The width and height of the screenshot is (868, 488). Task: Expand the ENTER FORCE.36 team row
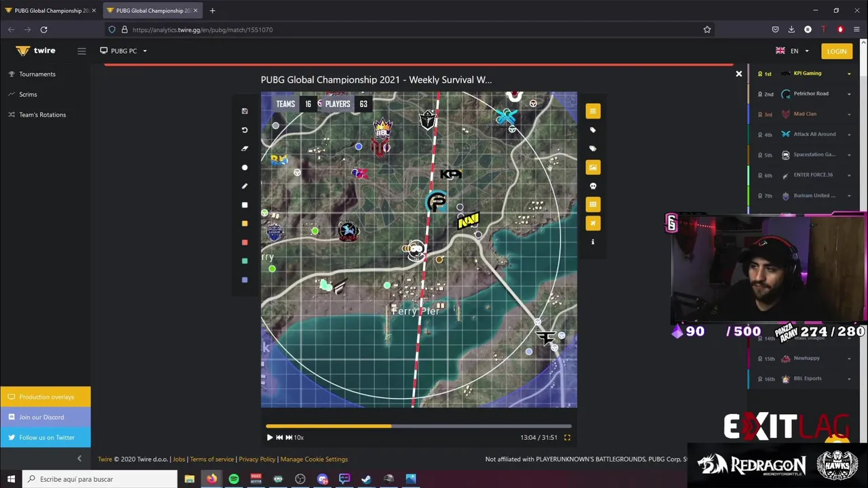coord(849,176)
